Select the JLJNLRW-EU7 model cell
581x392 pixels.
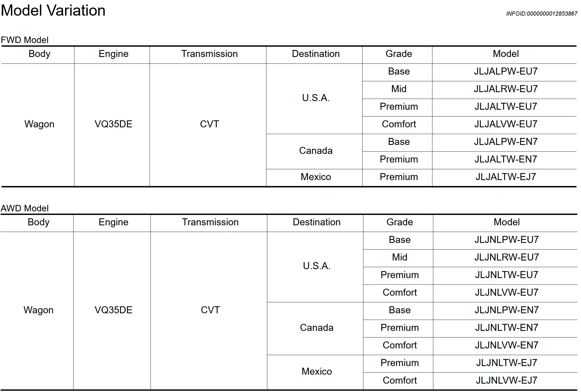[x=506, y=257]
